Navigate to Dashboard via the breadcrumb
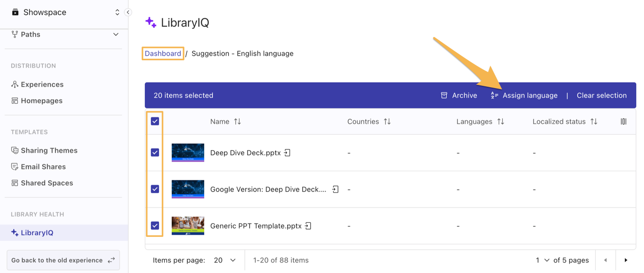The height and width of the screenshot is (273, 644). point(163,53)
